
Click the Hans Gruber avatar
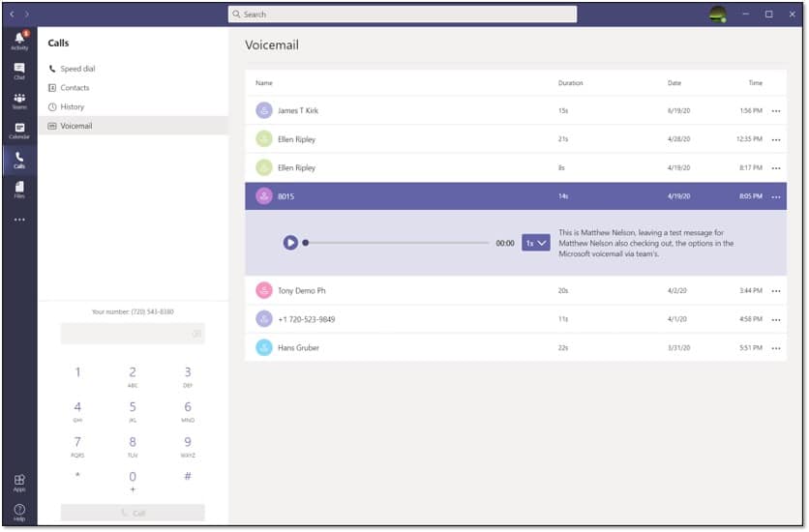(264, 347)
